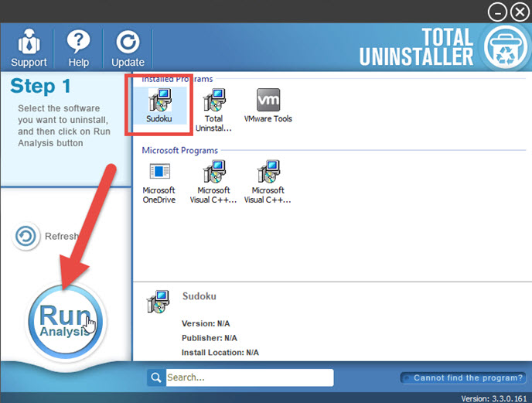Click the Version: N/A text
Viewport: 532px width, 403px height.
pos(206,323)
